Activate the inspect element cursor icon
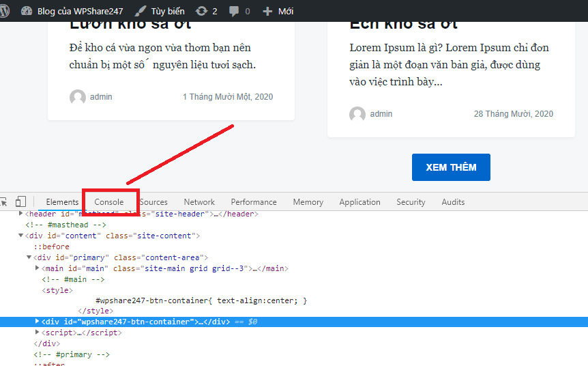 tap(3, 202)
